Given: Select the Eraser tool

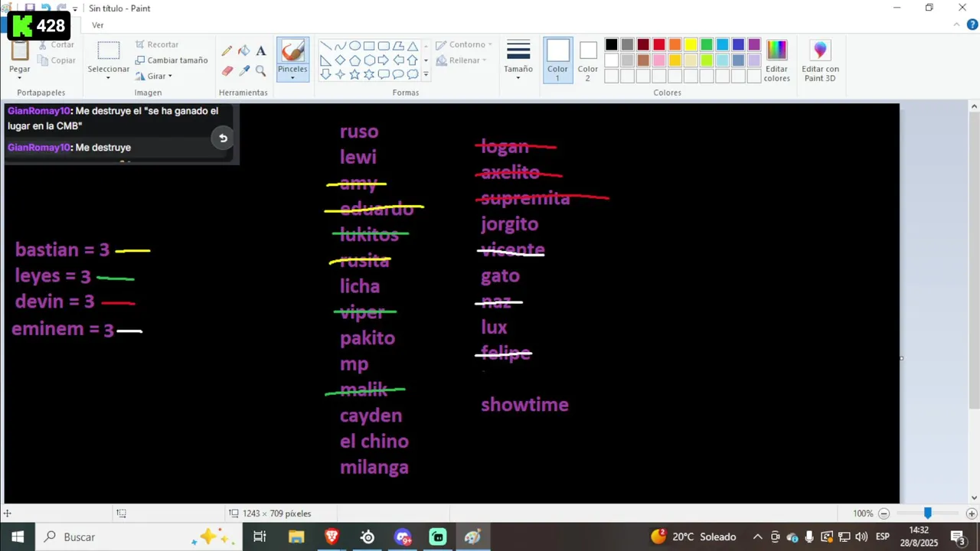Looking at the screenshot, I should coord(227,70).
